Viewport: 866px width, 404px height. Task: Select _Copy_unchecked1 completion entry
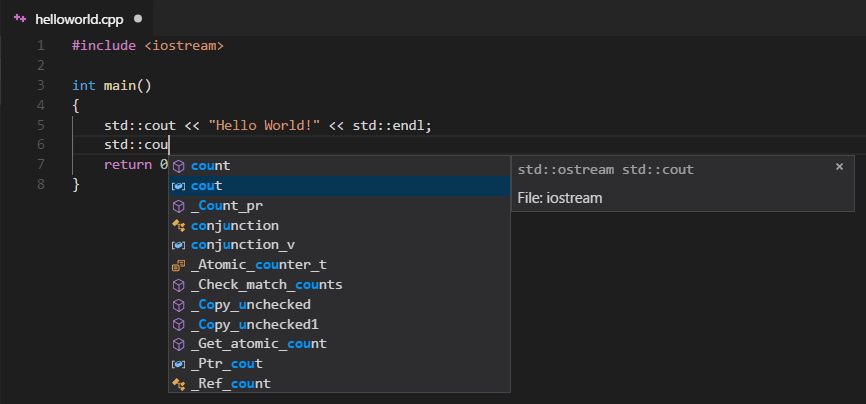[254, 325]
